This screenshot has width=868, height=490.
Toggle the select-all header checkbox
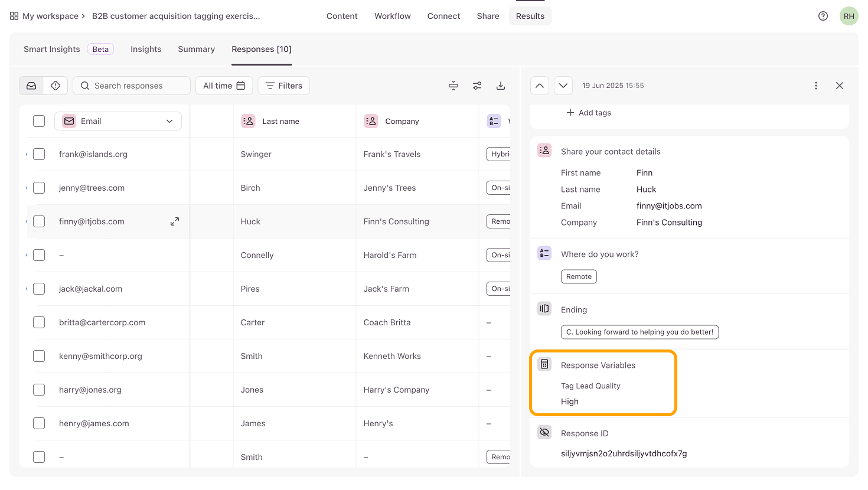[39, 121]
